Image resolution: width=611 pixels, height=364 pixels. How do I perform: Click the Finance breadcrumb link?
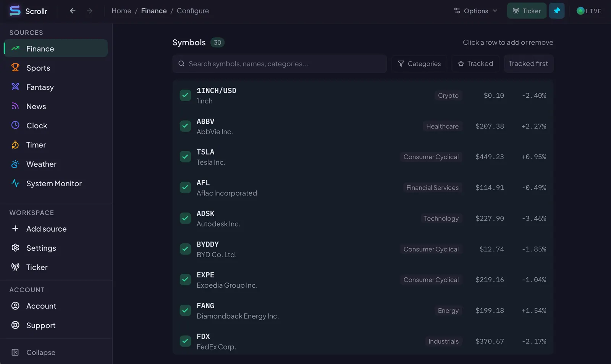154,11
